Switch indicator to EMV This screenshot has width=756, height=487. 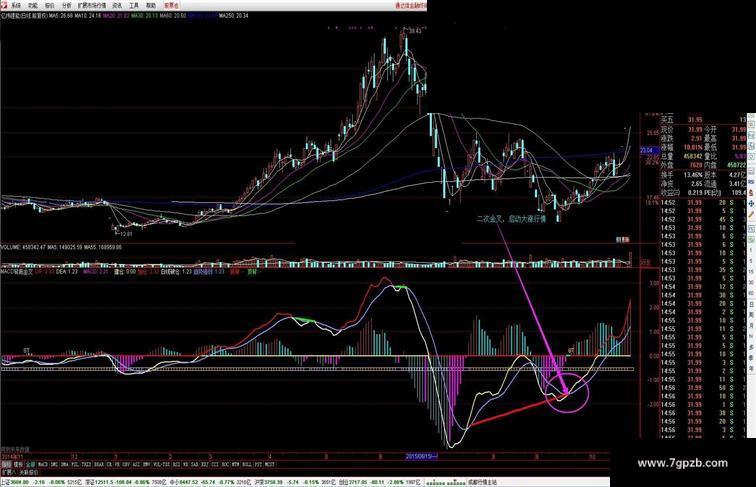tap(146, 464)
